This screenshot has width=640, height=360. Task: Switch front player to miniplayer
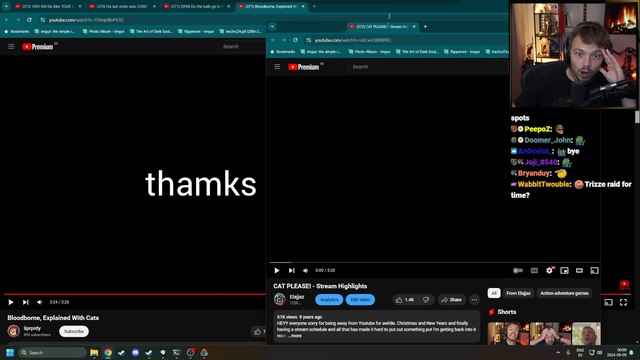pos(564,270)
